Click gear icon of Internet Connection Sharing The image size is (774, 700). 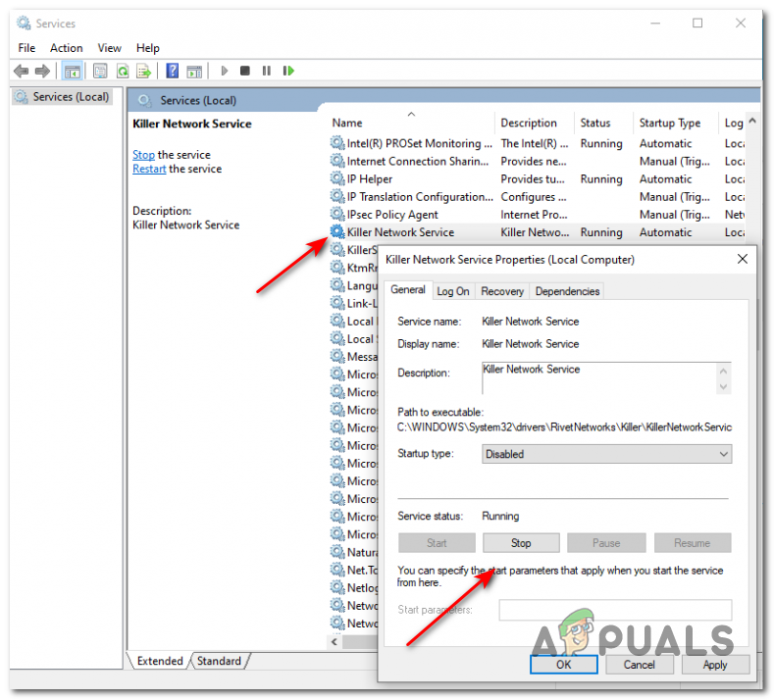pos(337,162)
